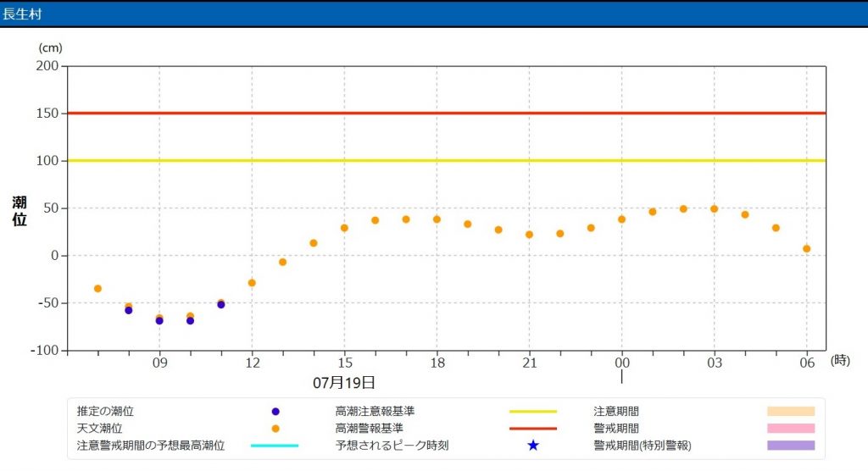Click the 注意期間 legend label

[616, 411]
